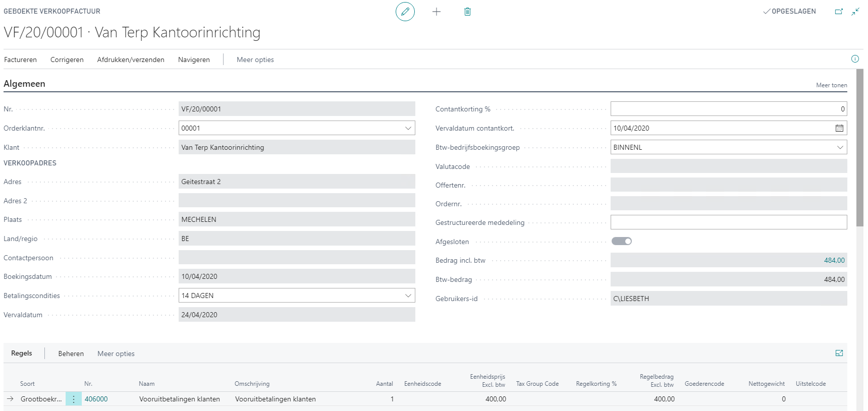Image resolution: width=868 pixels, height=411 pixels.
Task: Maximize the Regels section icon
Action: tap(839, 354)
